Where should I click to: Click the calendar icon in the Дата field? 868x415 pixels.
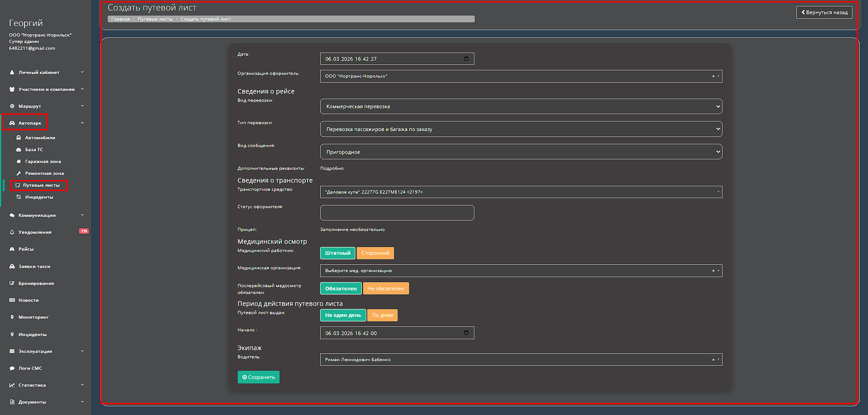466,58
